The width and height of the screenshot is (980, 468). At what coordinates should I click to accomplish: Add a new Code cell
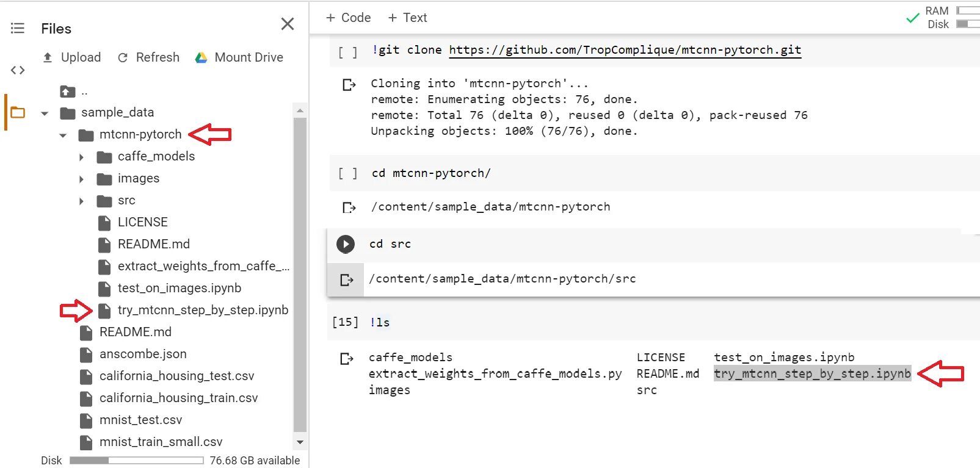click(348, 18)
